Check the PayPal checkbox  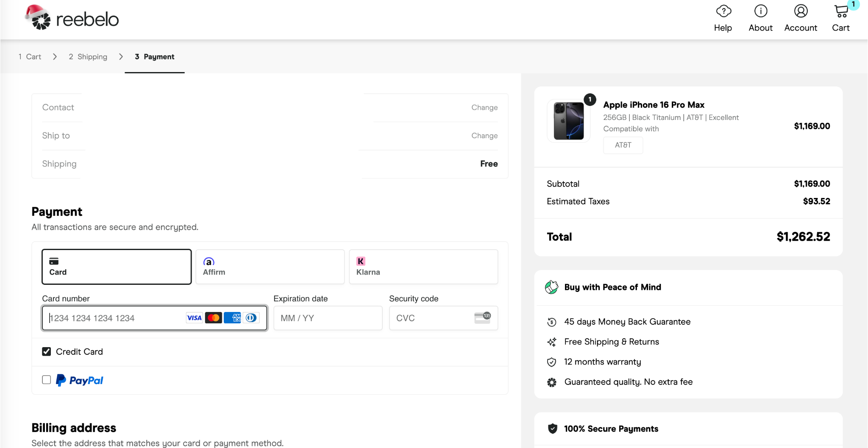click(47, 380)
